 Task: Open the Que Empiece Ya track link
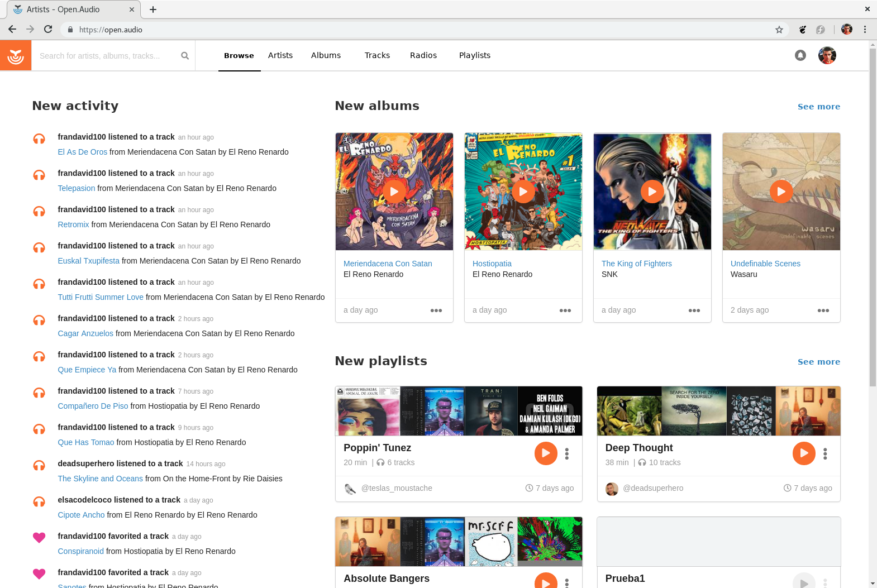[x=87, y=370]
